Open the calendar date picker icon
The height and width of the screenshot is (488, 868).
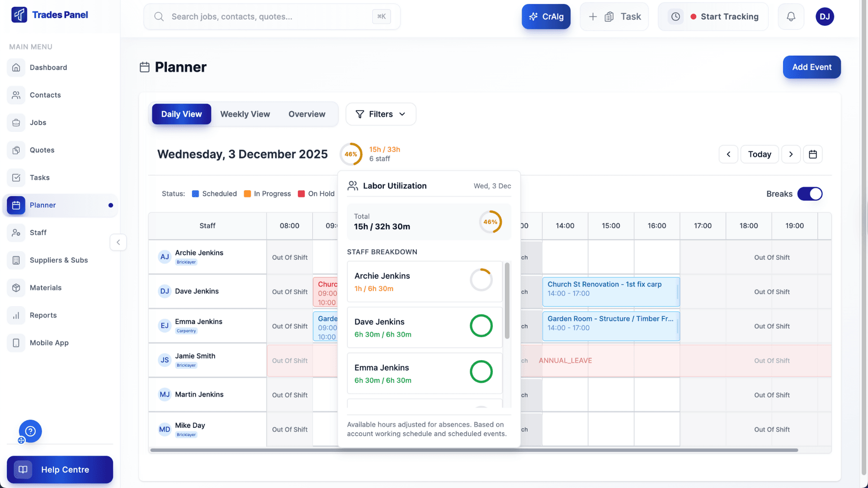click(813, 154)
